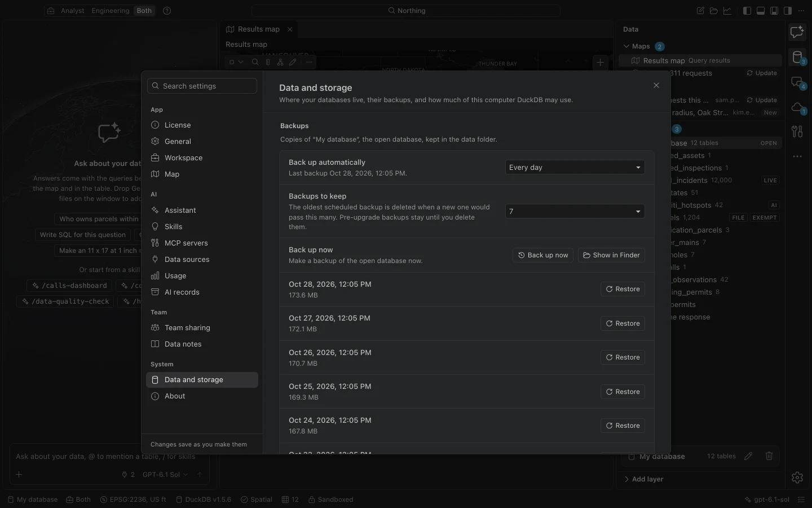Open the Skills settings section
This screenshot has height=508, width=812.
tap(202, 227)
